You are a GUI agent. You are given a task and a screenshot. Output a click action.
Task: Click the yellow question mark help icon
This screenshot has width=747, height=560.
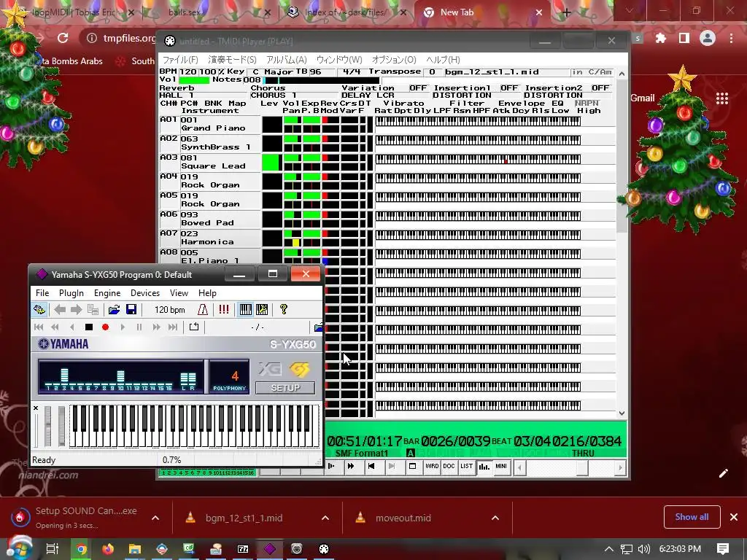pos(284,309)
